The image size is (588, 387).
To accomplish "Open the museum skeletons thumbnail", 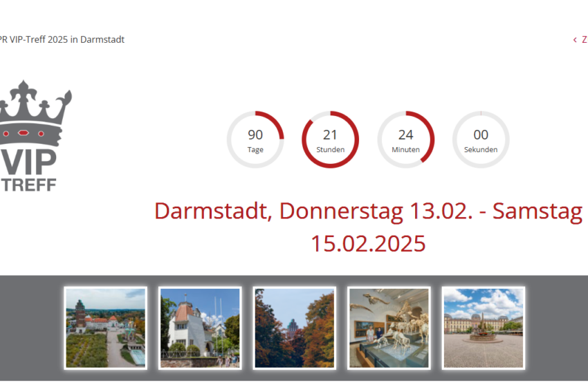I will [389, 328].
